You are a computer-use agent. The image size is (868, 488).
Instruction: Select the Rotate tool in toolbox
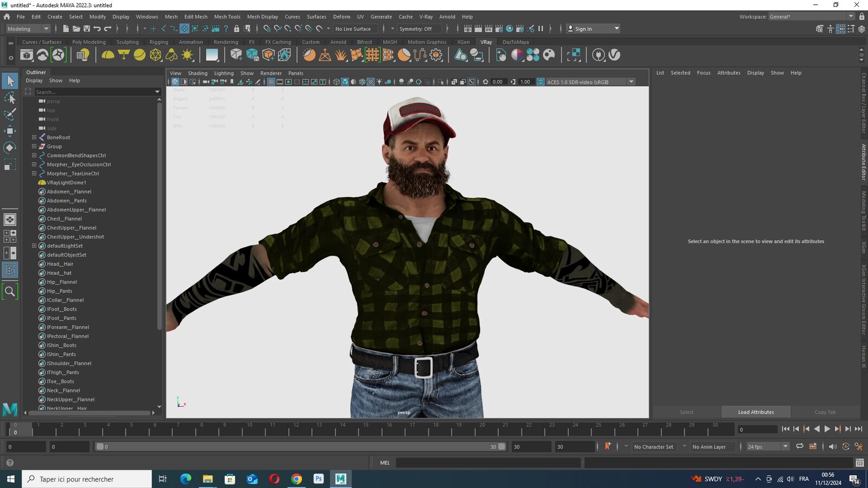[10, 147]
